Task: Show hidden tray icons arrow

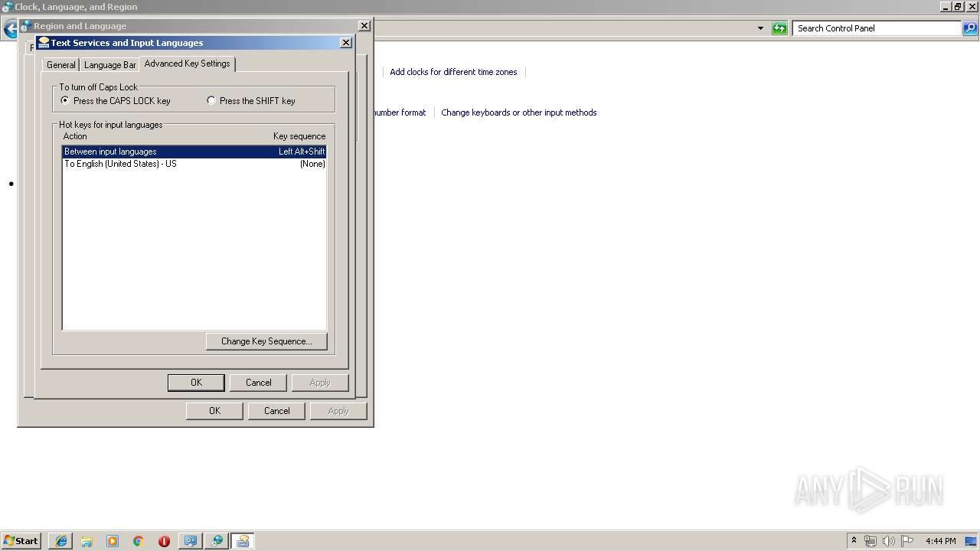Action: pyautogui.click(x=854, y=540)
